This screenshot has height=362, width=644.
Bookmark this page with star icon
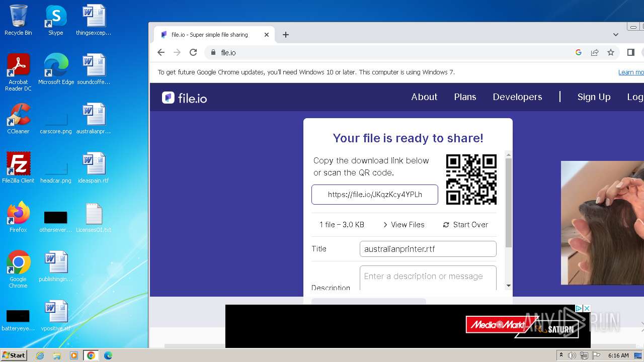(x=611, y=52)
